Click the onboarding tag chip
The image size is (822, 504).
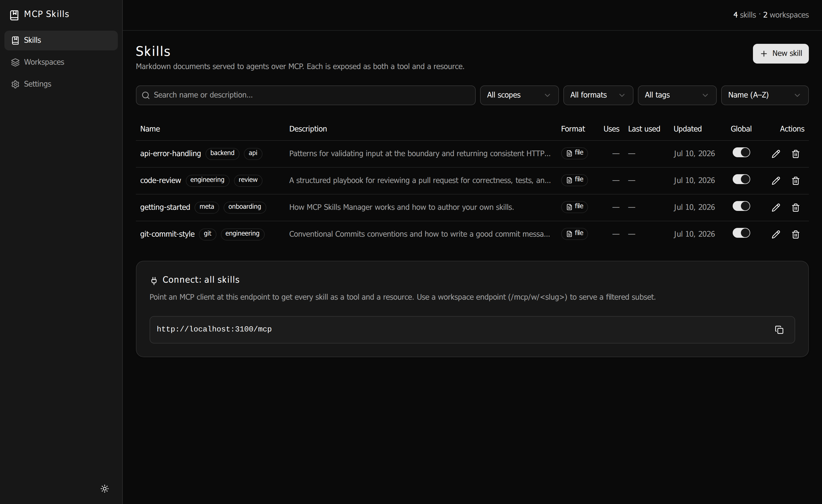coord(244,207)
